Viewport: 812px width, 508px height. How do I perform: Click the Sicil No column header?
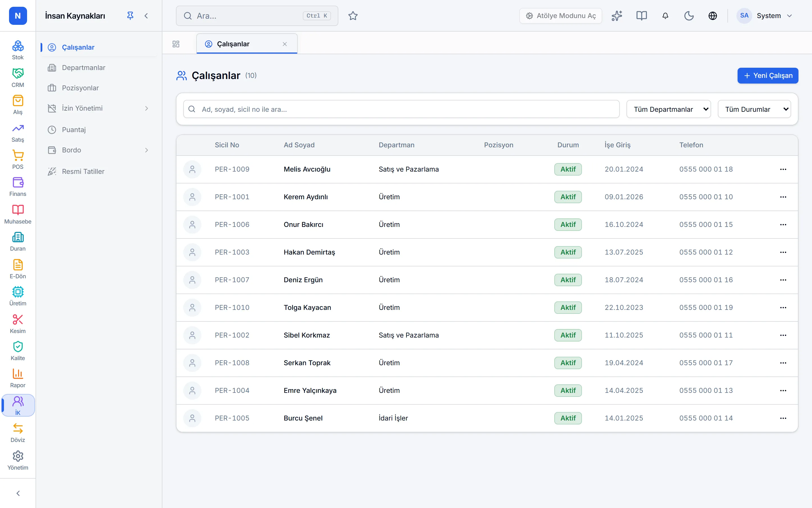tap(227, 145)
